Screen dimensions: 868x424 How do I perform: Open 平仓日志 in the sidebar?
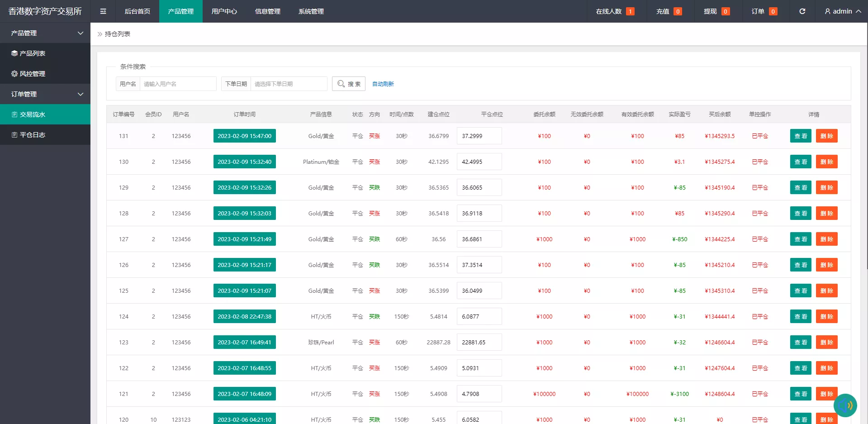[x=32, y=135]
